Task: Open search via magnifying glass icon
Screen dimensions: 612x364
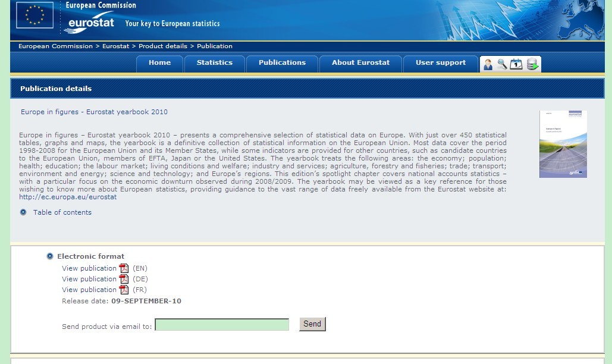Action: pos(502,64)
